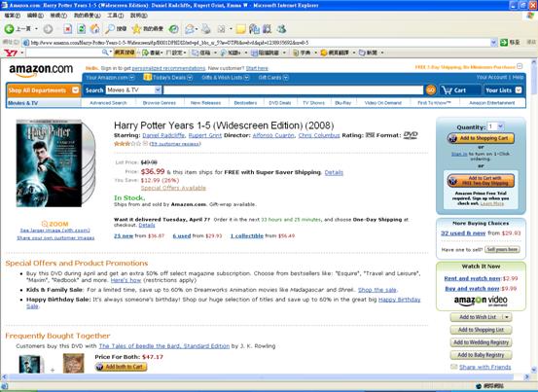Viewport: 538px width, 392px height.
Task: Expand the Add to Wish List arrow
Action: tap(507, 317)
